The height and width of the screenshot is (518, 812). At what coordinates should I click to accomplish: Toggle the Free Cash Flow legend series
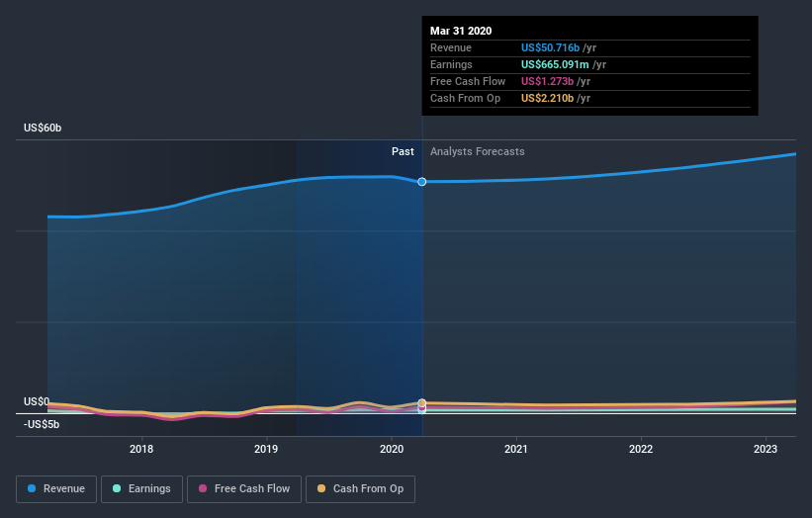click(x=244, y=489)
